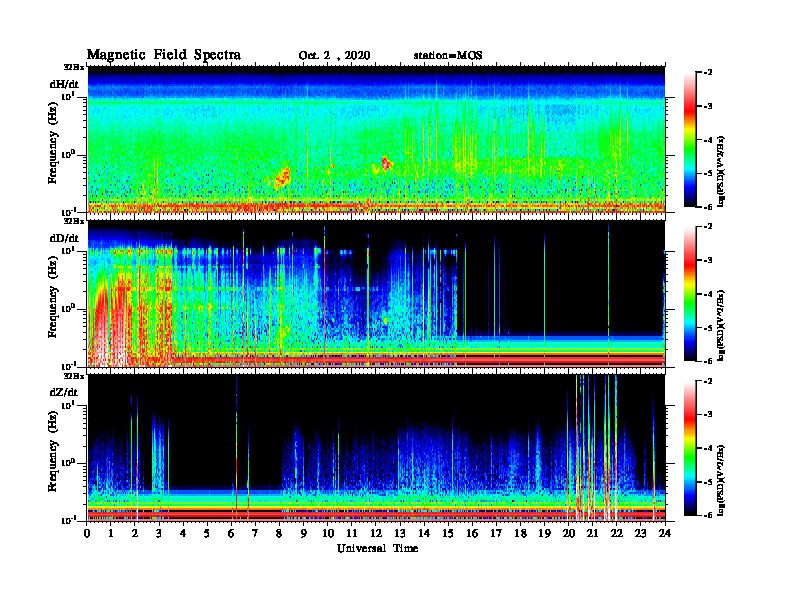Click the dD/dt panel label
The height and width of the screenshot is (612, 792).
pyautogui.click(x=64, y=238)
